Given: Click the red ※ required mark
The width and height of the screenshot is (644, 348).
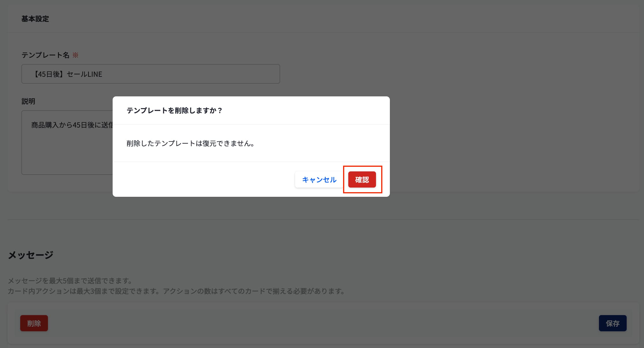Looking at the screenshot, I should 75,55.
